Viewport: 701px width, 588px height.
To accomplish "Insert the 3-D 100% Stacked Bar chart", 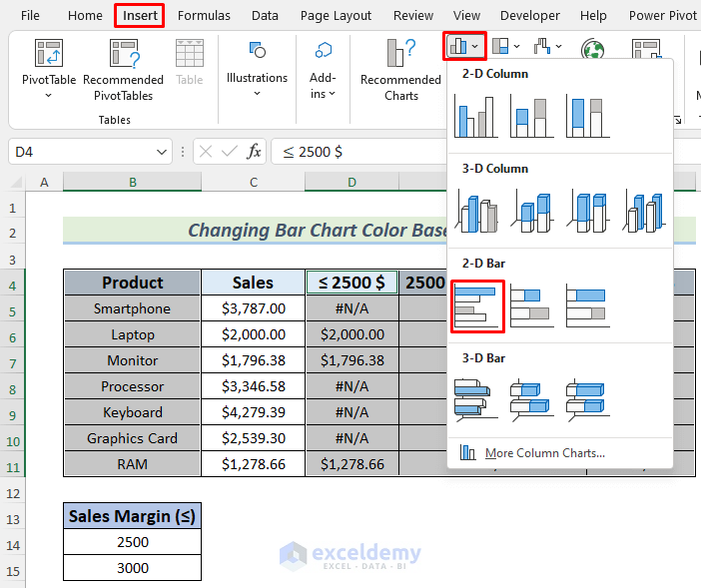I will tap(587, 400).
